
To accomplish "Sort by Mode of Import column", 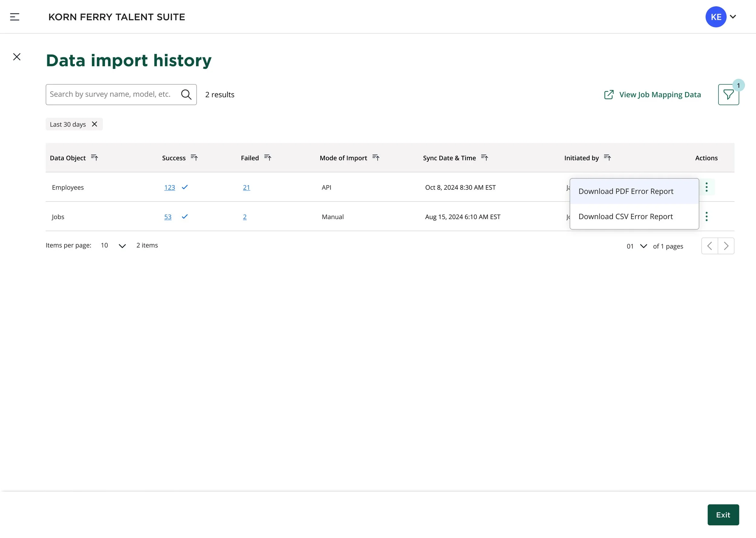I will (x=376, y=158).
